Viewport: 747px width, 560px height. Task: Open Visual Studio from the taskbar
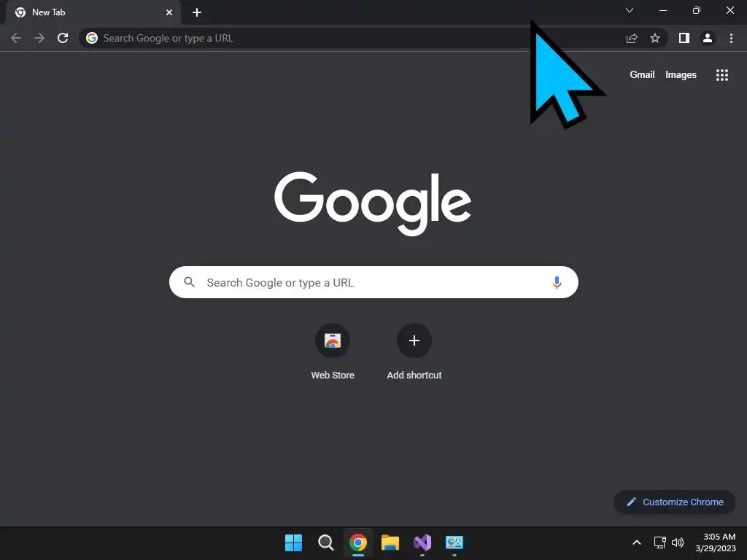pos(422,542)
